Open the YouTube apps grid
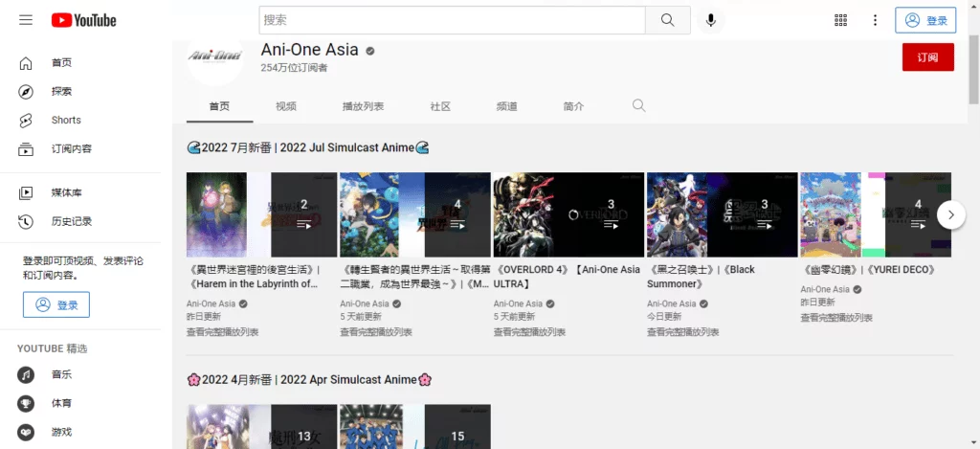 tap(840, 20)
